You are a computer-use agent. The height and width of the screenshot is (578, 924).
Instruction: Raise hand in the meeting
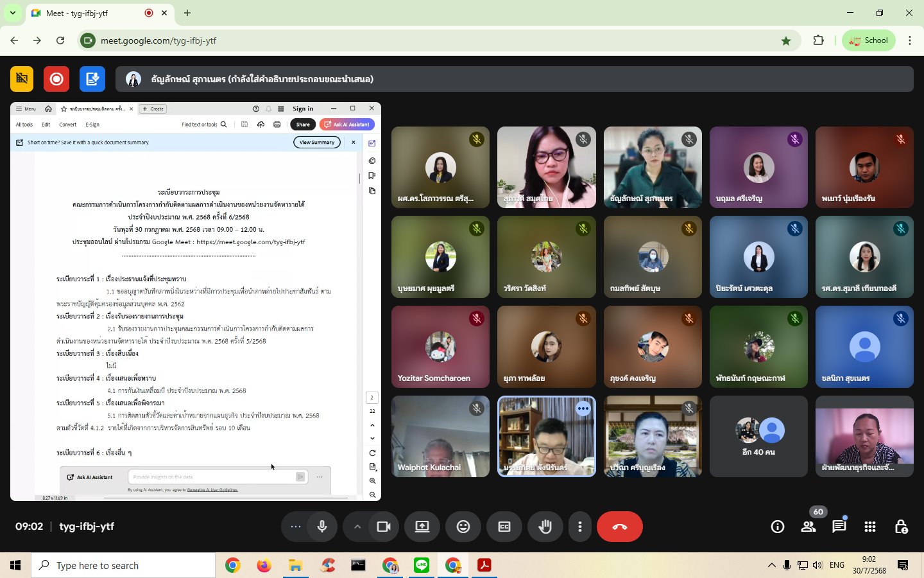[545, 527]
